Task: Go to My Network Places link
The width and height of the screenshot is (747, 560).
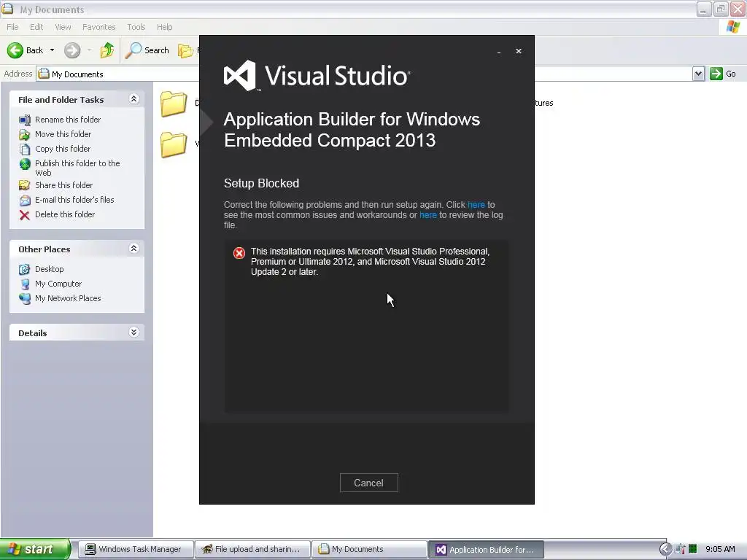Action: pyautogui.click(x=68, y=298)
